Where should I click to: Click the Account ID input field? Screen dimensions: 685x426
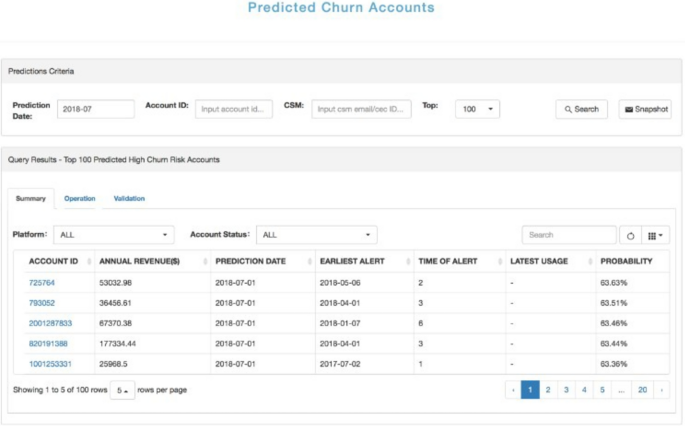pos(233,109)
